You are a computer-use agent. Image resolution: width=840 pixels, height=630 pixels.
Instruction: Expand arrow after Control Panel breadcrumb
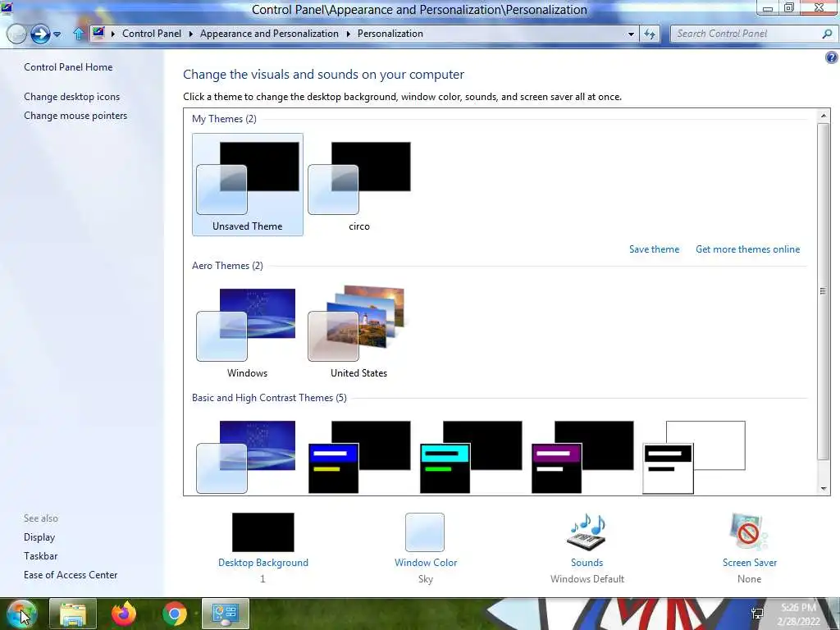[x=190, y=34]
